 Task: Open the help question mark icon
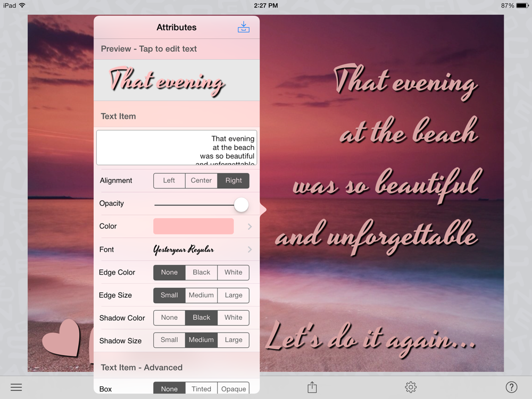click(511, 387)
